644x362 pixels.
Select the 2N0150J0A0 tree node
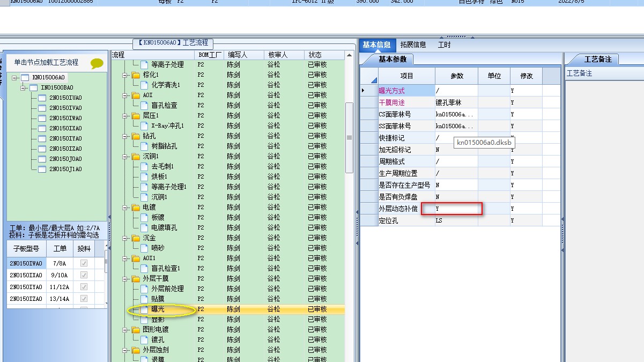(x=65, y=159)
